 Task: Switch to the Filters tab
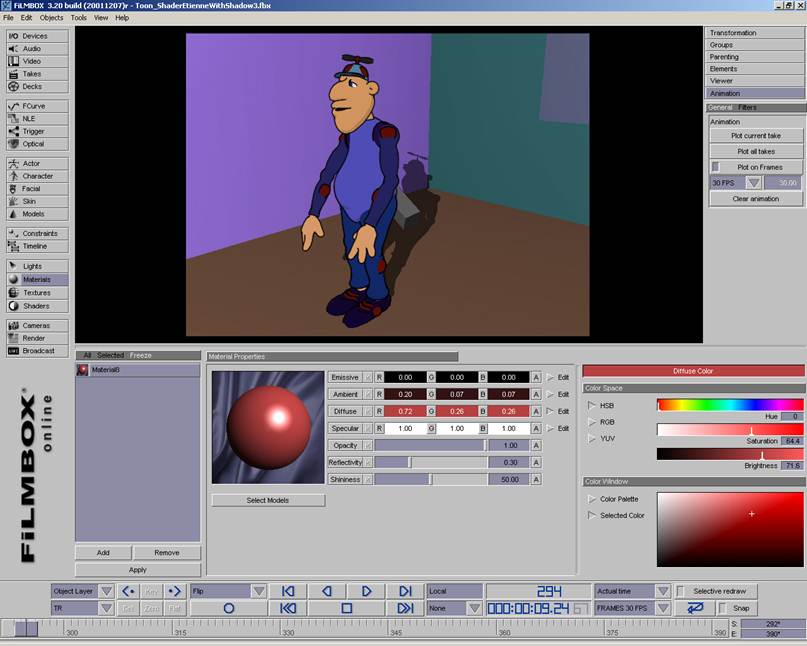click(747, 108)
